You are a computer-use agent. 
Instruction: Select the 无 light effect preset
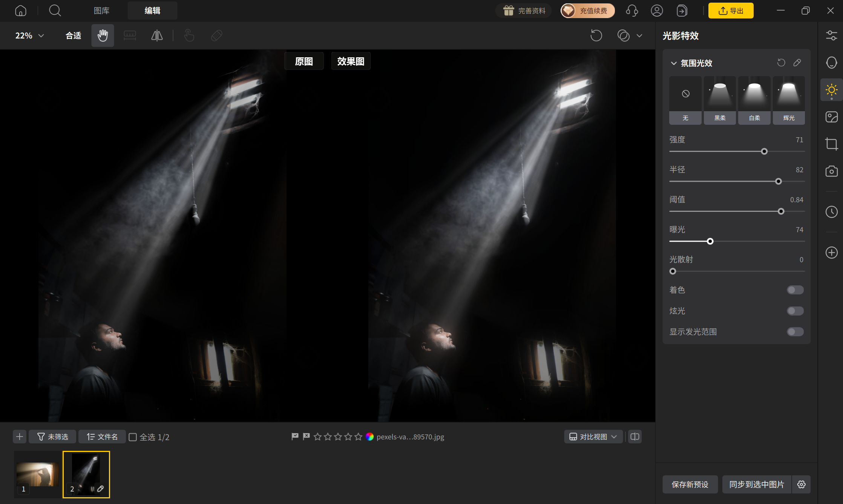685,100
